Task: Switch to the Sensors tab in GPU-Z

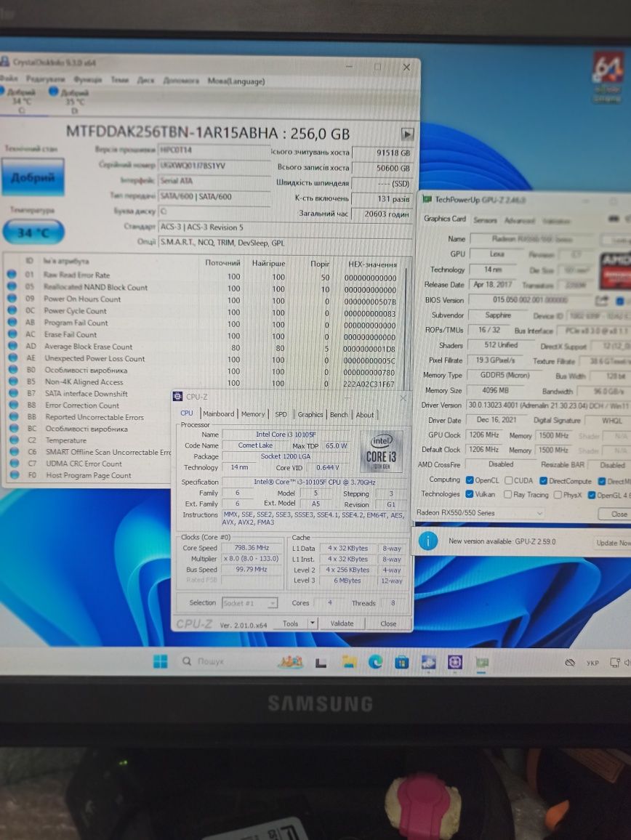Action: pyautogui.click(x=485, y=219)
